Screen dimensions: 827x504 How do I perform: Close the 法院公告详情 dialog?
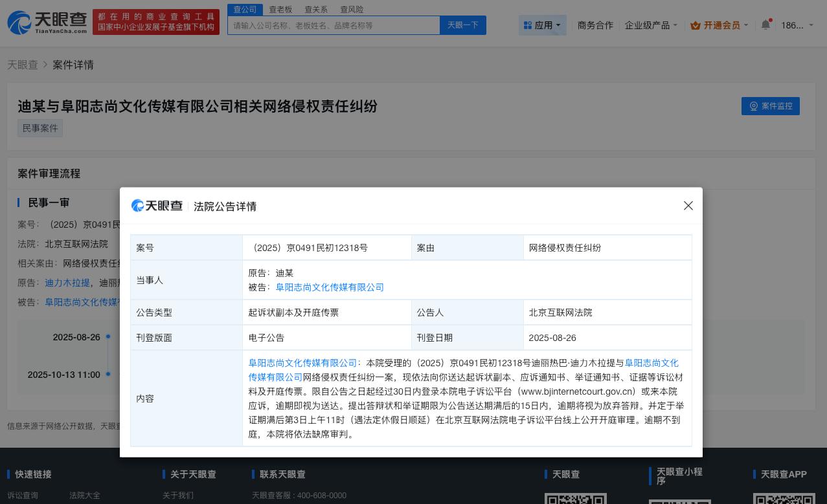688,206
